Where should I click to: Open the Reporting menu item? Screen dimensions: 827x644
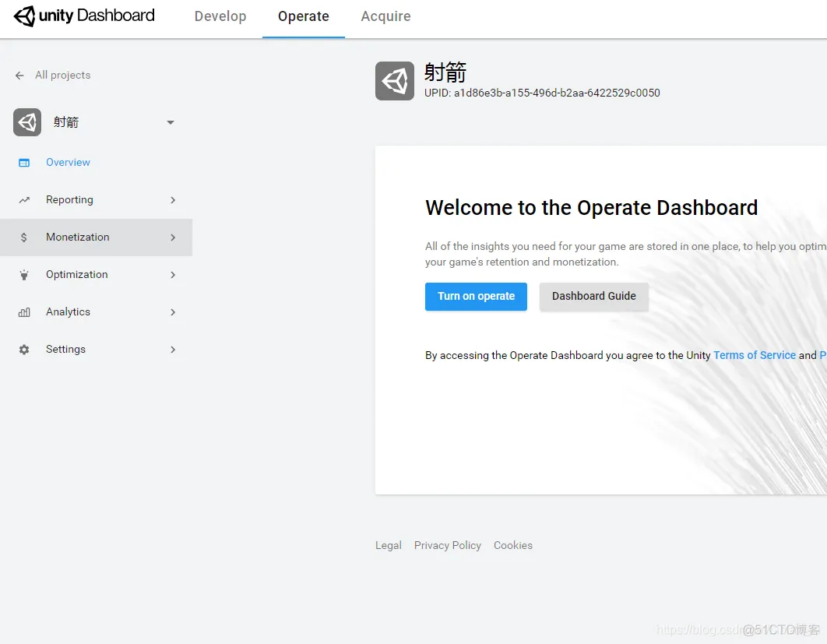[96, 200]
